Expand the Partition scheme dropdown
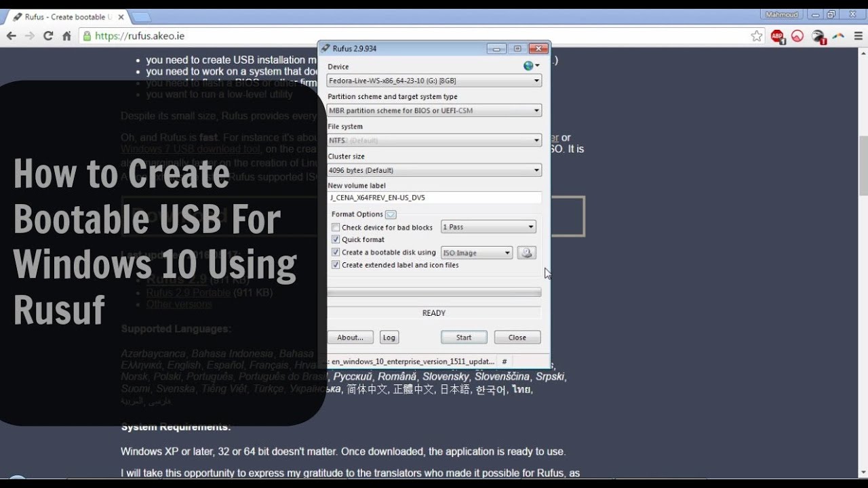The height and width of the screenshot is (488, 868). [x=434, y=110]
